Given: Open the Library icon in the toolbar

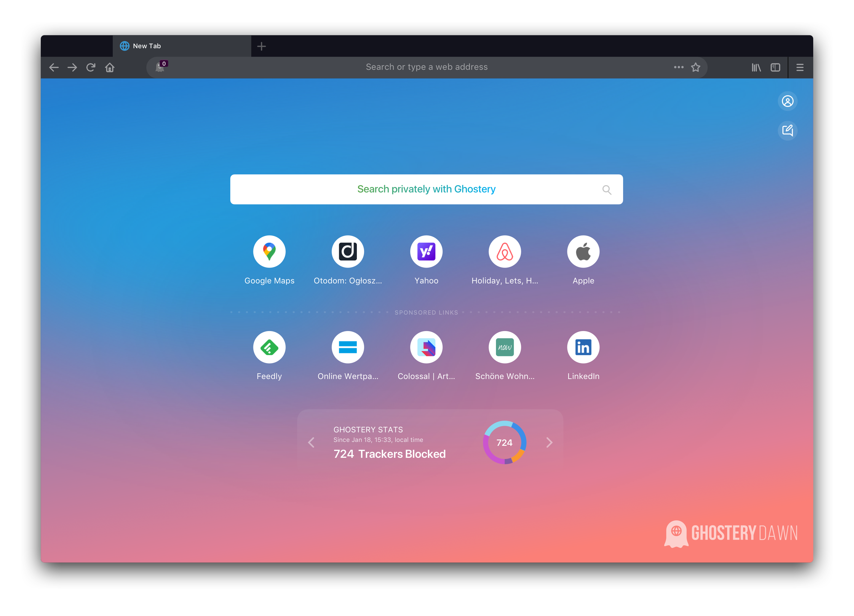Looking at the screenshot, I should pos(756,67).
